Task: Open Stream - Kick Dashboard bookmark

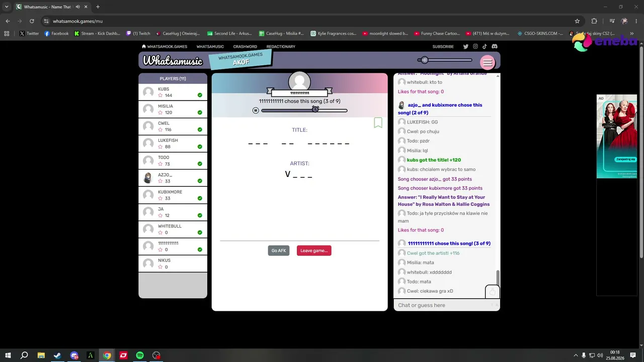Action: coord(97,34)
